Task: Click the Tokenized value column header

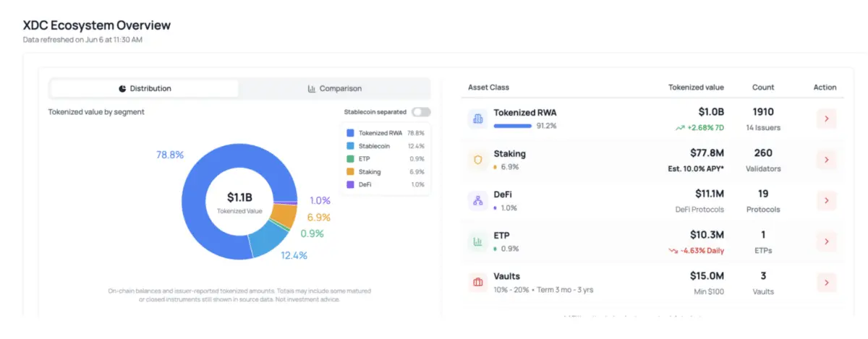Action: [696, 87]
